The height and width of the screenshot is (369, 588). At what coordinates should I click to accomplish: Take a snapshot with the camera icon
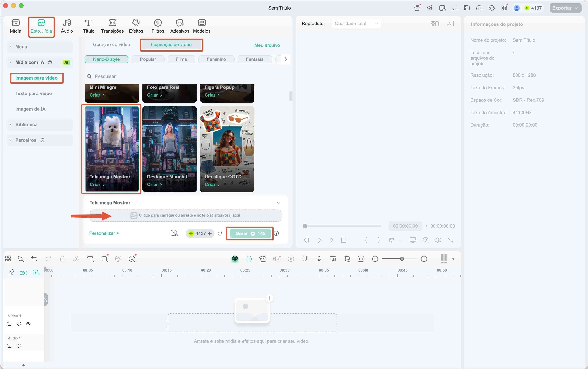[x=425, y=240]
